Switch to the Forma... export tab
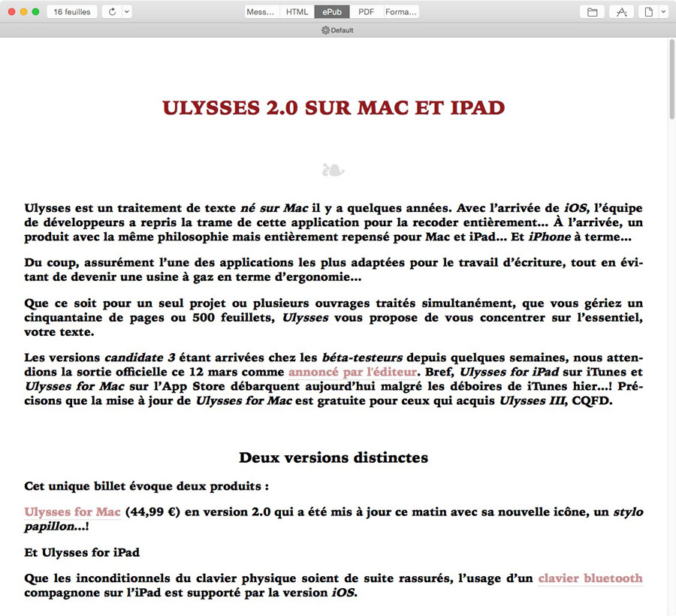 point(401,11)
